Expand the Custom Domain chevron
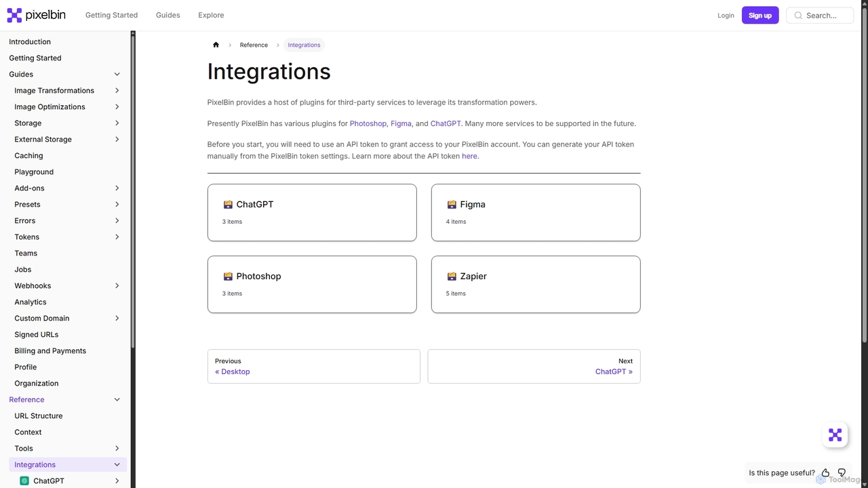Viewport: 868px width, 488px height. point(117,319)
